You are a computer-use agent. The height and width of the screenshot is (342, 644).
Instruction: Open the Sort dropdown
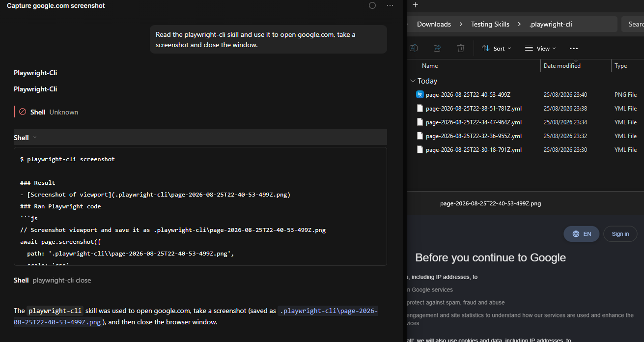pyautogui.click(x=497, y=48)
